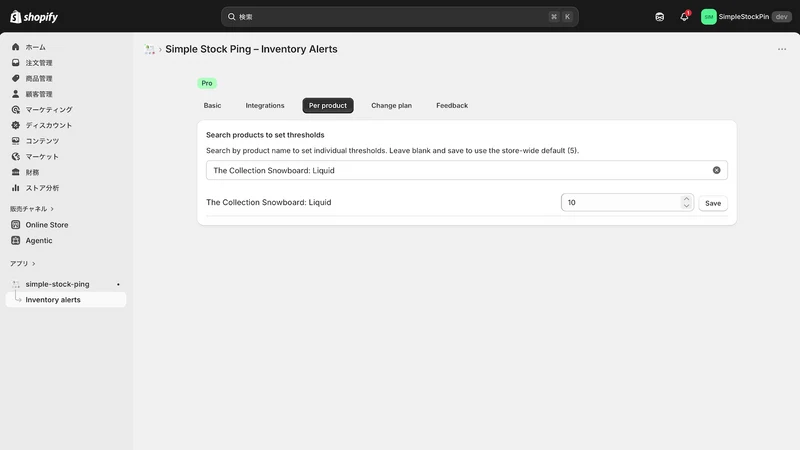This screenshot has height=450, width=800.
Task: Switch to the Integrations tab
Action: pos(265,106)
